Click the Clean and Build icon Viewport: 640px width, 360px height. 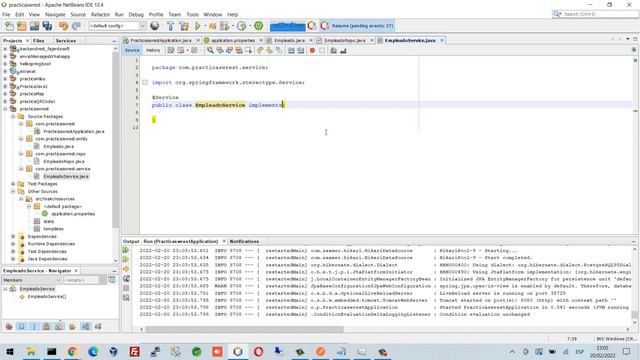click(x=184, y=26)
